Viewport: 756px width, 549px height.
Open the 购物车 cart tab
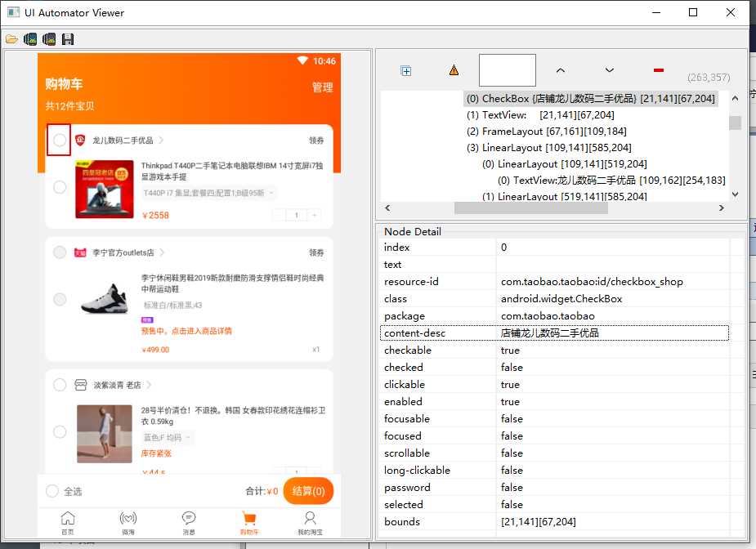pos(249,523)
